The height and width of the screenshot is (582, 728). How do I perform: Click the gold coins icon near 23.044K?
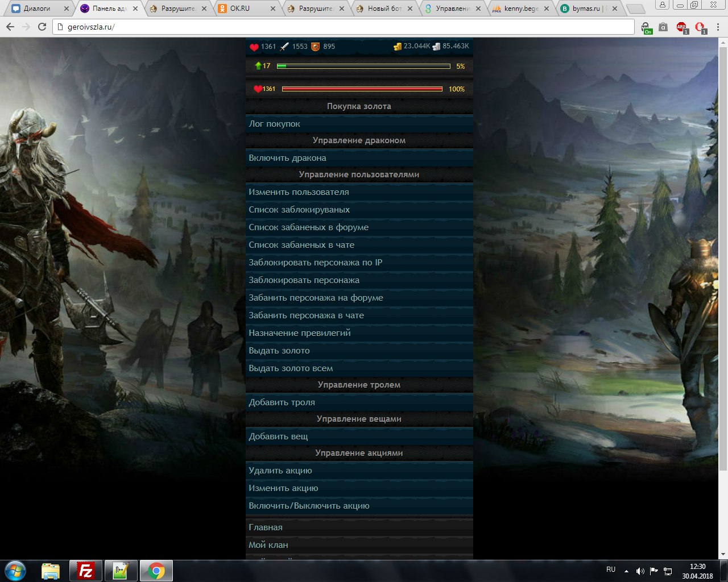pyautogui.click(x=398, y=47)
